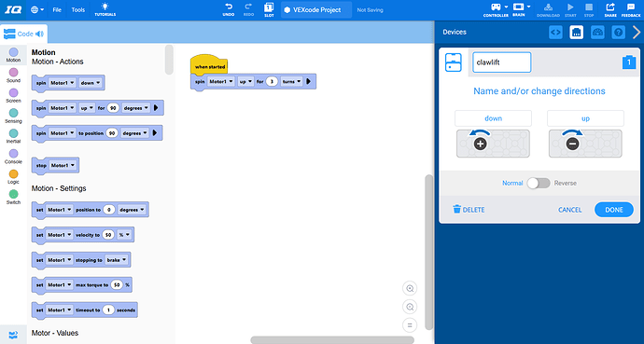Screen dimensions: 644x344
Task: Select the Motion block category
Action: 13,55
